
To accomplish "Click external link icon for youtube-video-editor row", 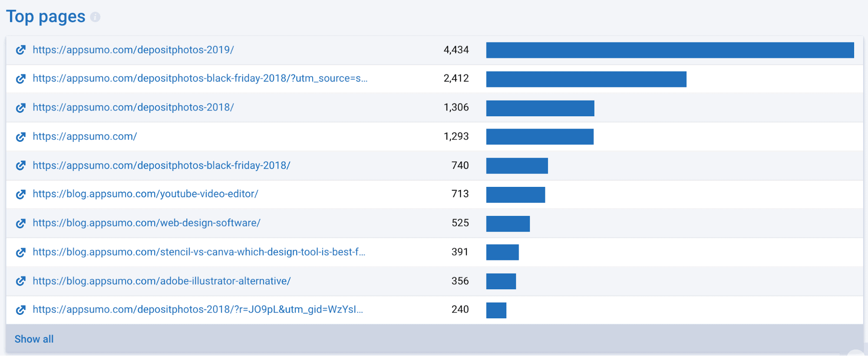I will (21, 194).
